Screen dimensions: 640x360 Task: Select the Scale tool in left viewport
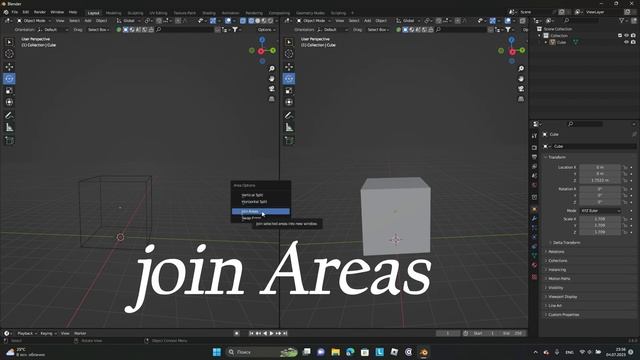tap(9, 91)
